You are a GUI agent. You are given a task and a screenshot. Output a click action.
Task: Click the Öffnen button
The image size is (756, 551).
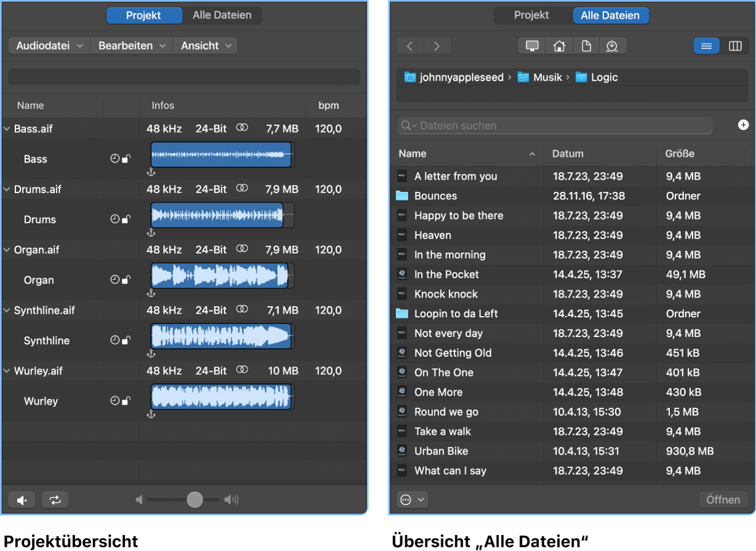click(723, 500)
